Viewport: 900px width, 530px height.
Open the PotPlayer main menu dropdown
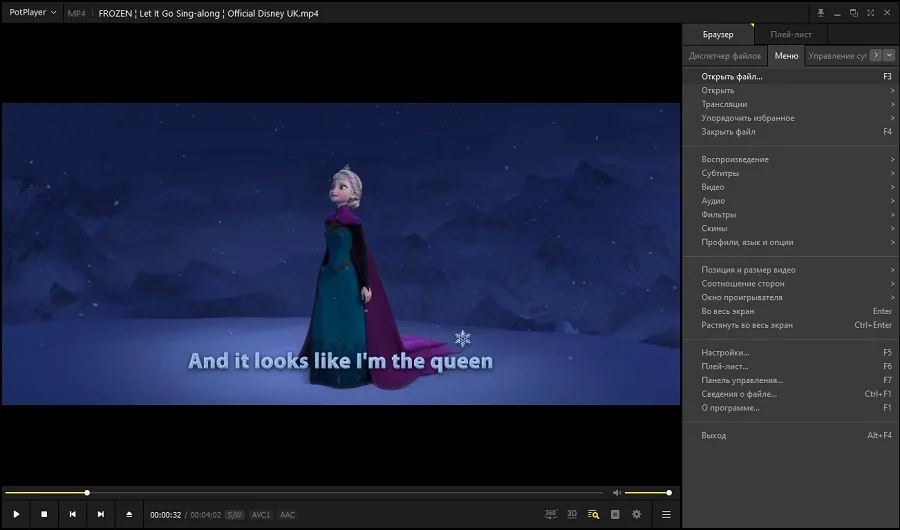33,13
